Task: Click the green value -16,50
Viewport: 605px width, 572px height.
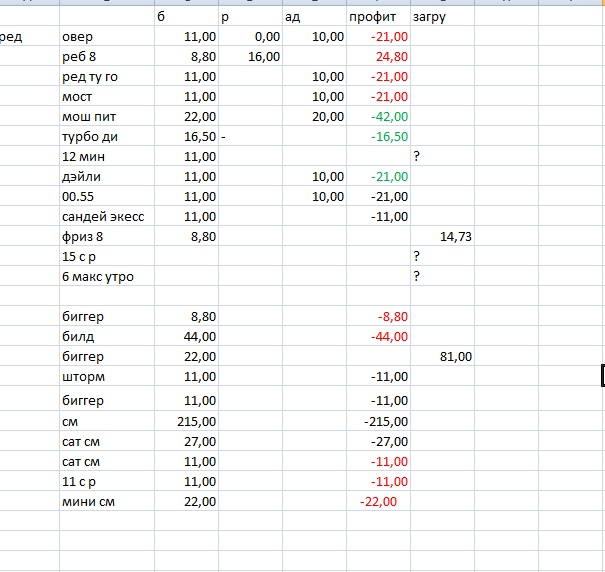Action: click(x=389, y=137)
